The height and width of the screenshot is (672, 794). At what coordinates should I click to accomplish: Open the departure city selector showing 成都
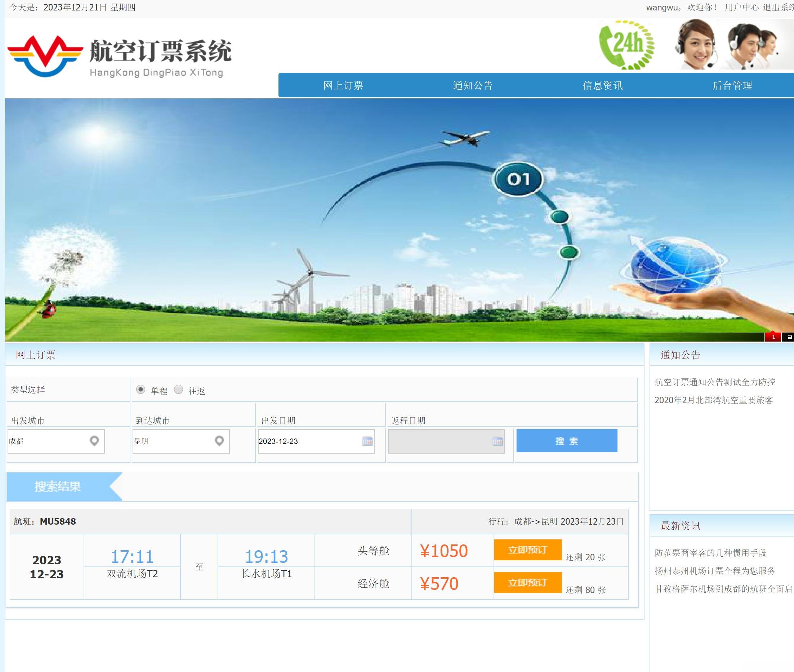coord(53,441)
